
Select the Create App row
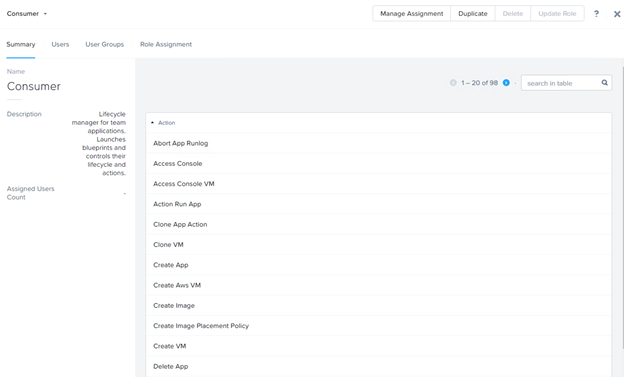[378, 265]
